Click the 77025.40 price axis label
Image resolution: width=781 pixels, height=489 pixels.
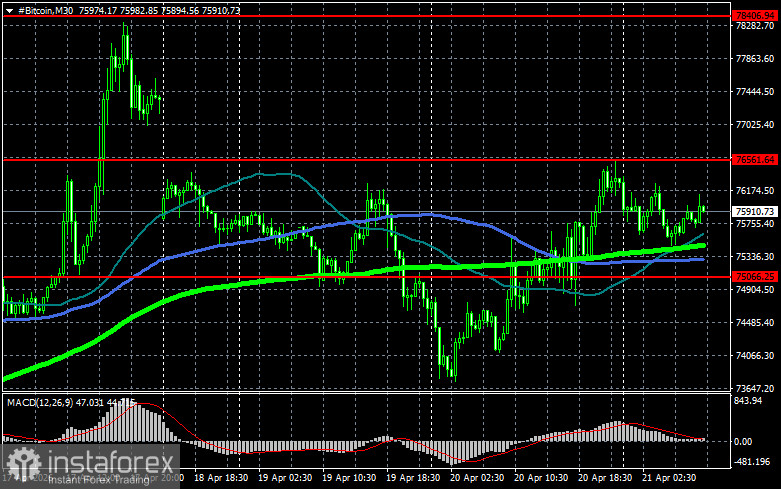[755, 124]
